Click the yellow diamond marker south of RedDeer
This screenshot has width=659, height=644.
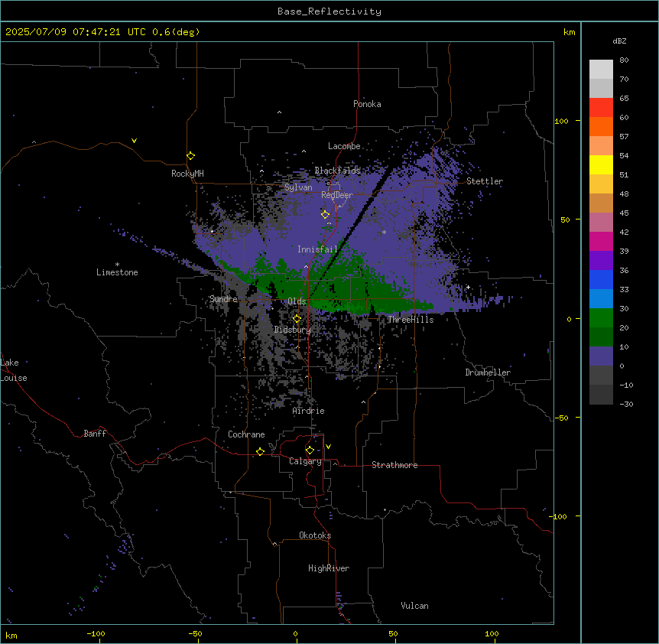pos(325,214)
